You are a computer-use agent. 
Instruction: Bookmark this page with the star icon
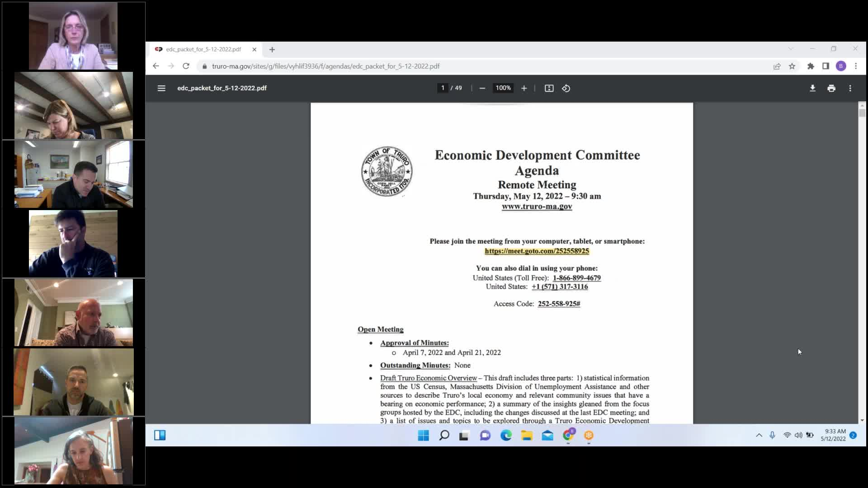click(x=792, y=66)
